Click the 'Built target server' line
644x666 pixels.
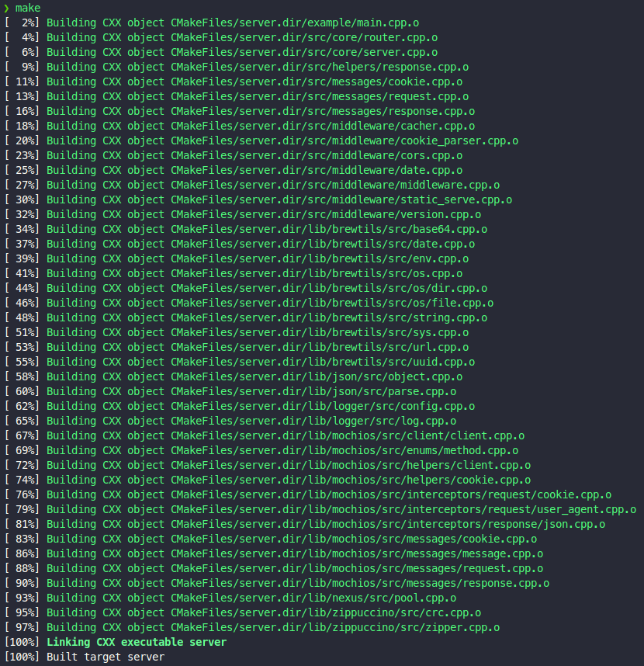pyautogui.click(x=106, y=657)
